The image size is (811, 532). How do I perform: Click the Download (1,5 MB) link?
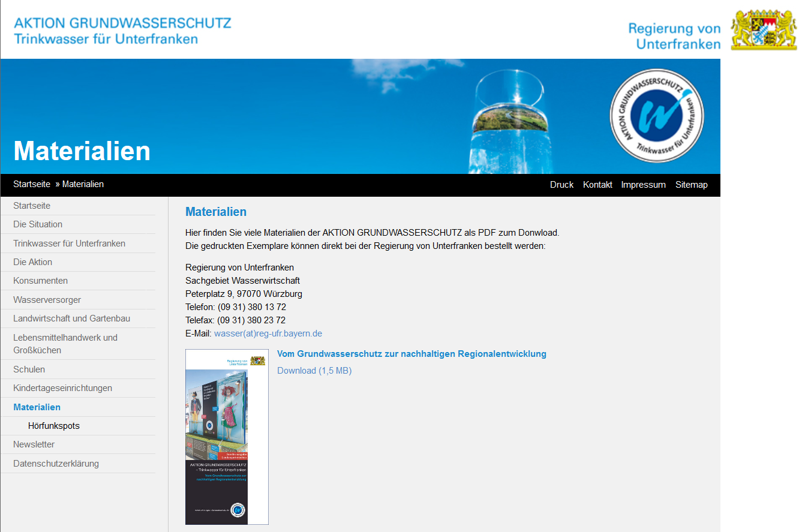314,371
